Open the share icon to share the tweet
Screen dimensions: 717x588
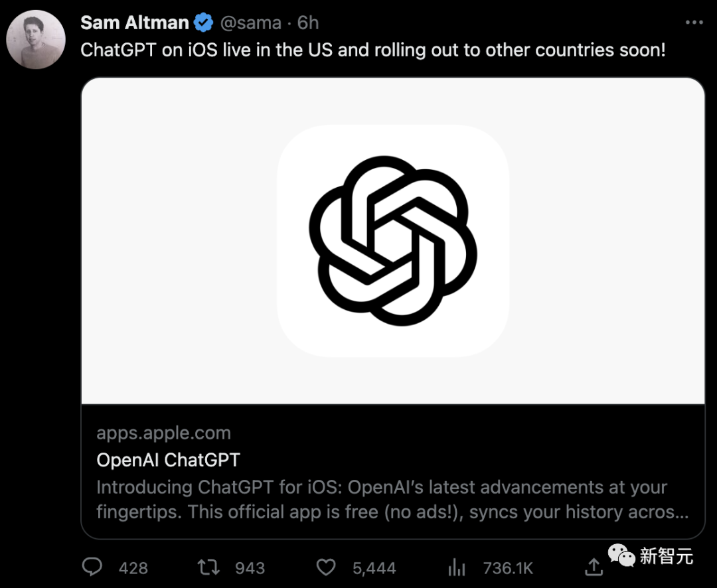(593, 567)
